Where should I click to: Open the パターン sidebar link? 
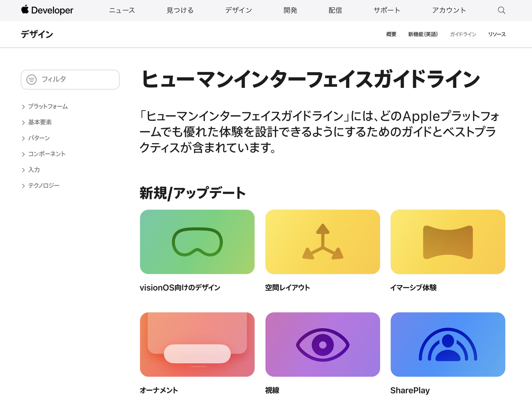[x=39, y=138]
